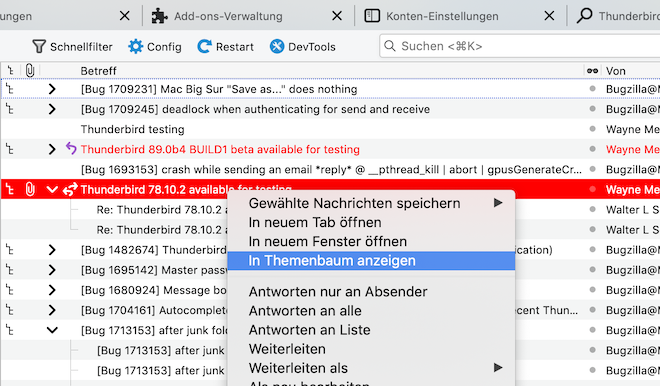
Task: Click attachment paperclip on Thunderbird 78.10.2 row
Action: 30,189
